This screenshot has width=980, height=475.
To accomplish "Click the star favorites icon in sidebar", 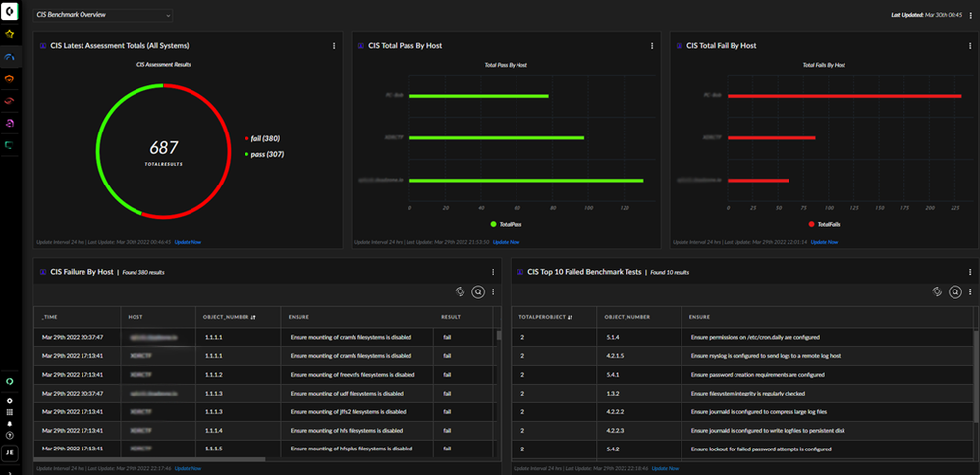I will 10,34.
